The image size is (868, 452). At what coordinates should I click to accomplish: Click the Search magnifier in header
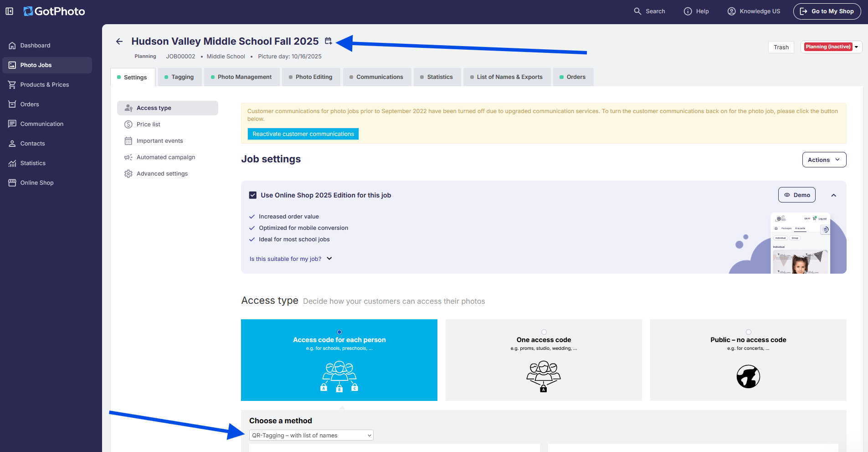637,11
